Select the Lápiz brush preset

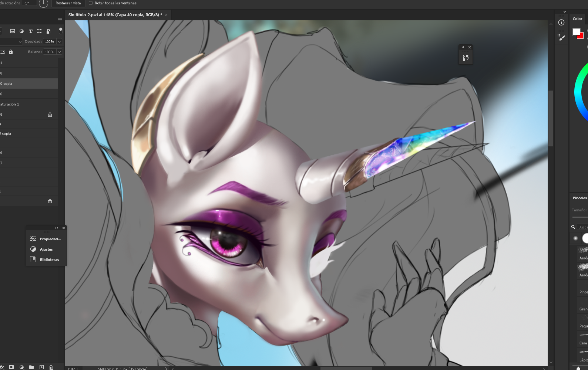pos(582,356)
